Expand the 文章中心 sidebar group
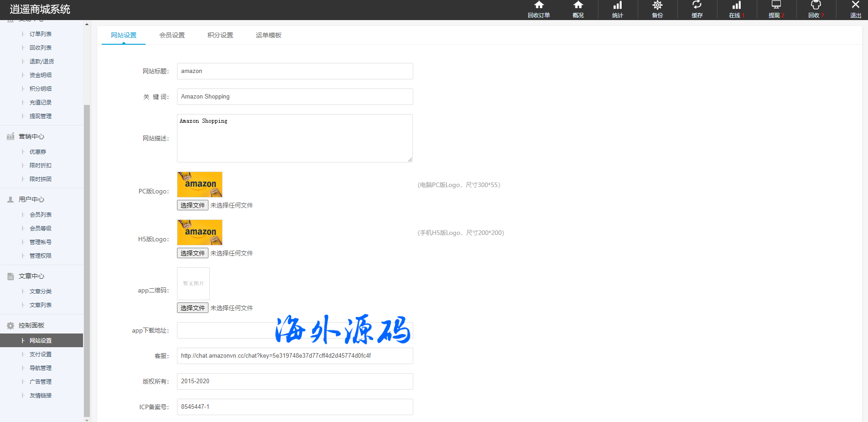This screenshot has height=422, width=868. [31, 276]
